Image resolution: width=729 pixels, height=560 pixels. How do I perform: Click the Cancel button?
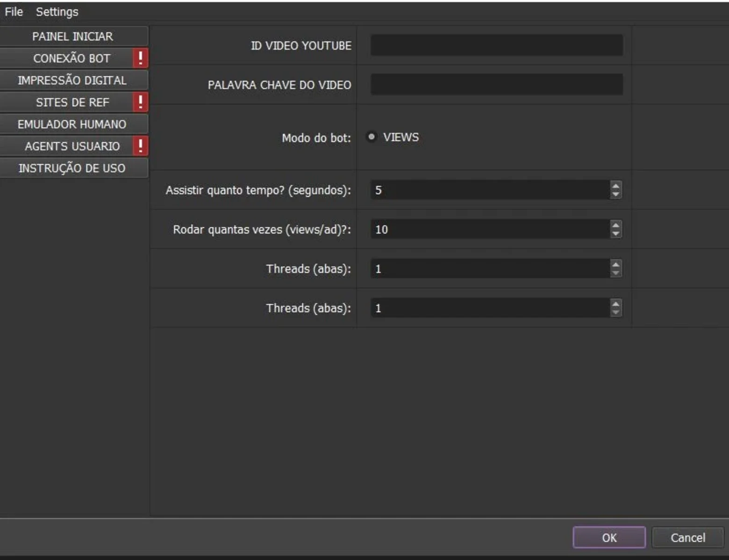click(688, 538)
